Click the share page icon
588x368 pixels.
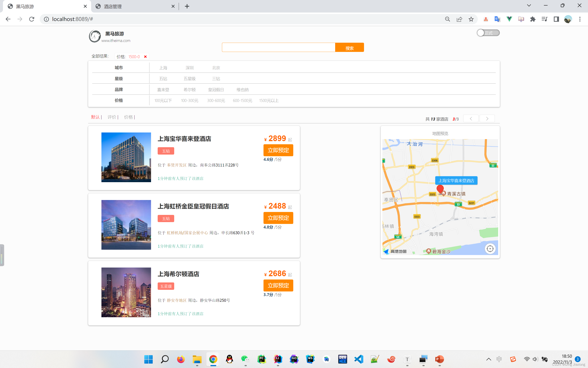(x=459, y=19)
